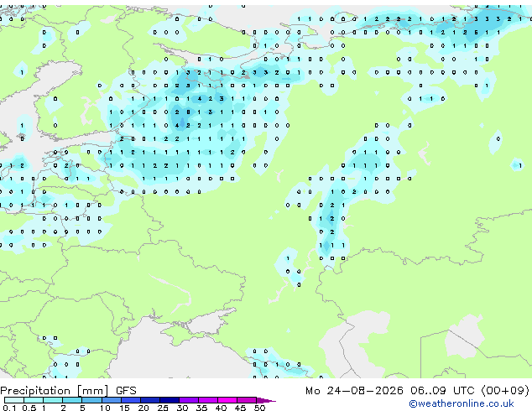Click the '0.1' legend scale label
This screenshot has height=411, width=532.
(x=9, y=408)
